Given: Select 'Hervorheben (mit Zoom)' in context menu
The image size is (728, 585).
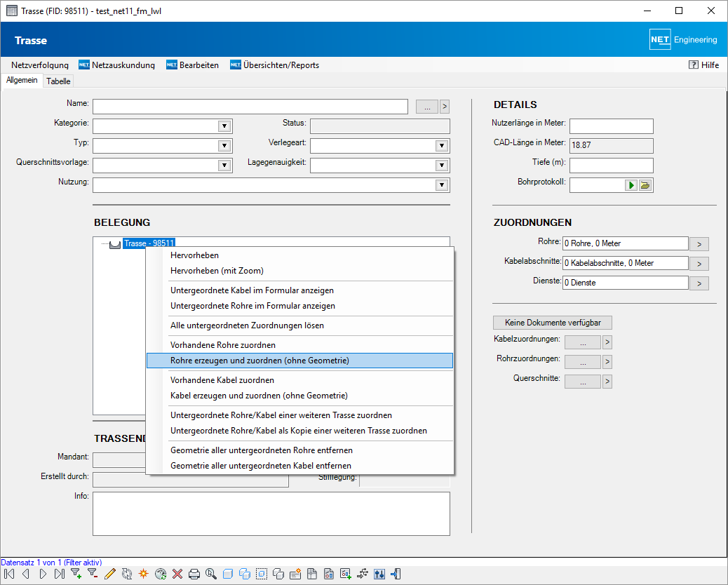Looking at the screenshot, I should point(217,271).
